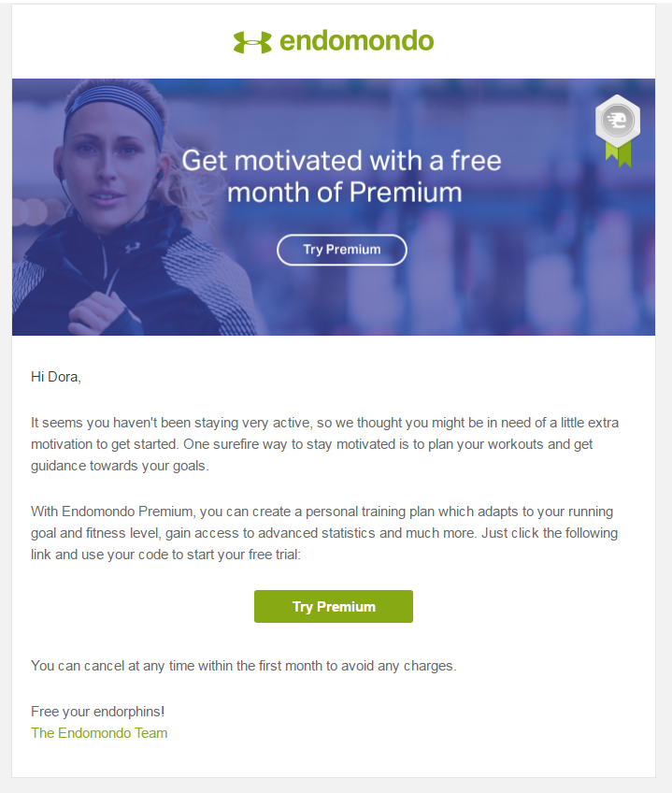Click the paragraph starting "It seems you haven't"
672x793 pixels.
click(324, 444)
